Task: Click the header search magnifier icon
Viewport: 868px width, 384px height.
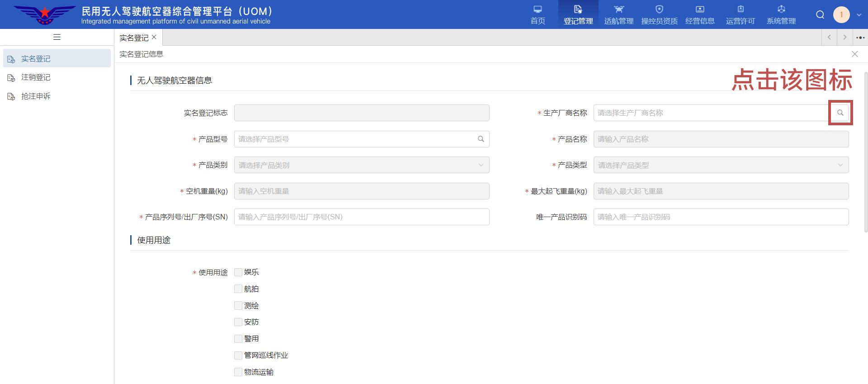Action: [820, 14]
